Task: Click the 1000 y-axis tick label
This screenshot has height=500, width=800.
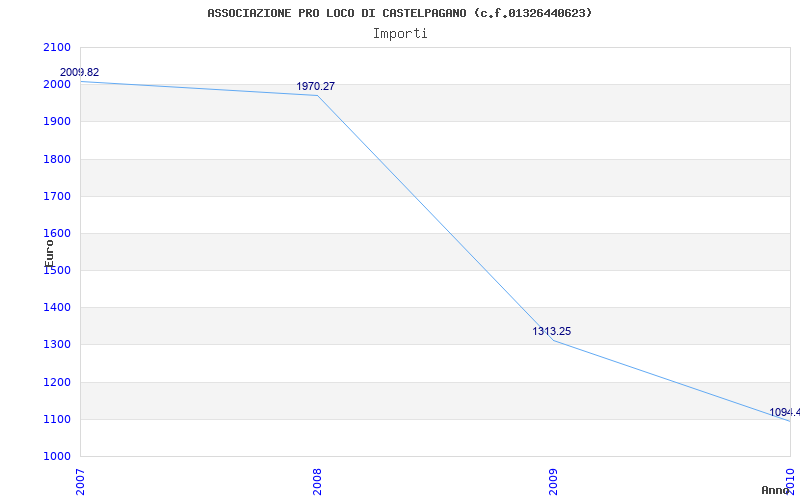Action: click(57, 456)
